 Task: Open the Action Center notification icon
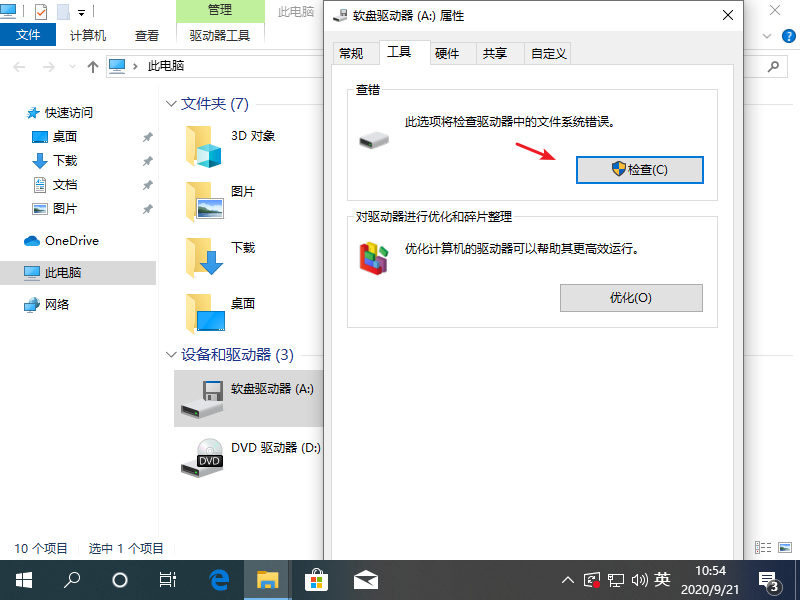pos(769,579)
